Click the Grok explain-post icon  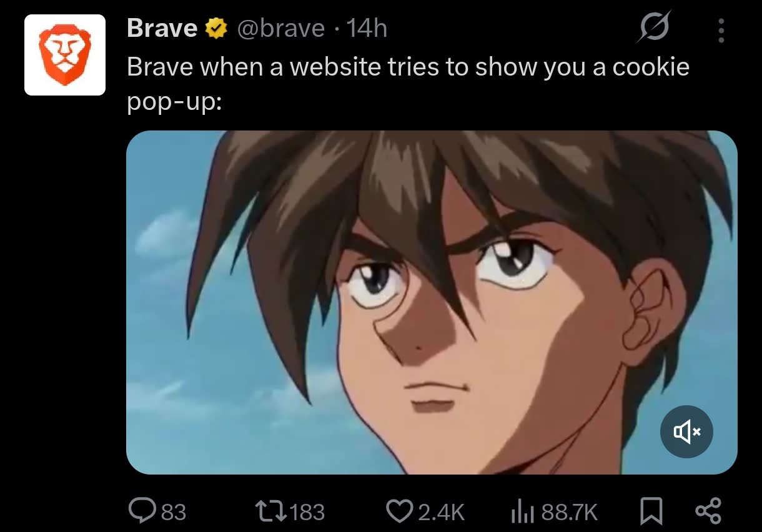(654, 27)
